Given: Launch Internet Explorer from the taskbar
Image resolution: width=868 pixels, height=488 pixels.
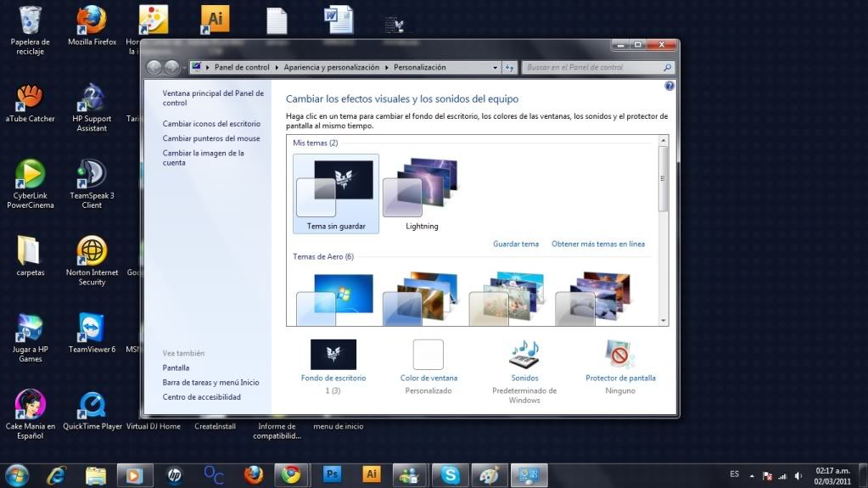Looking at the screenshot, I should click(57, 475).
